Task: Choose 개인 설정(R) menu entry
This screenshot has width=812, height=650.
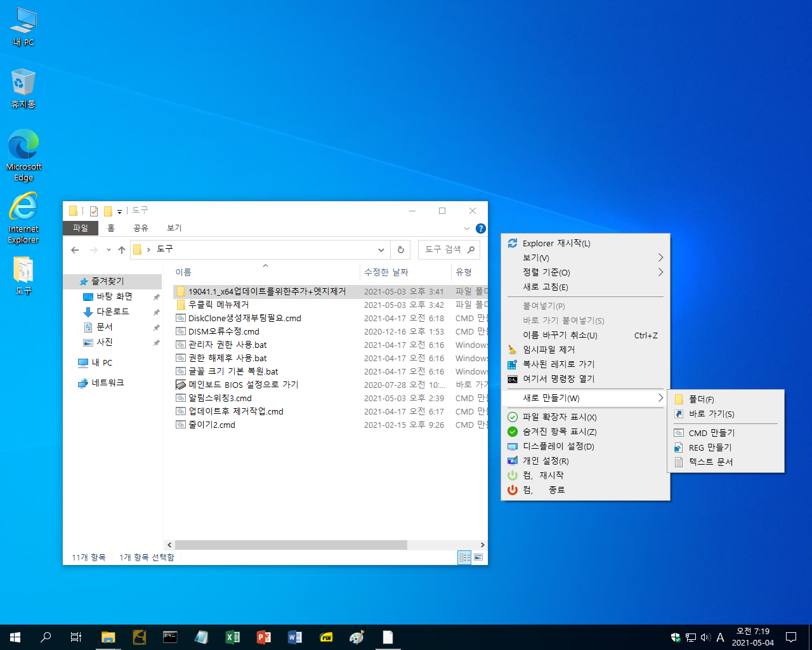Action: [585, 461]
